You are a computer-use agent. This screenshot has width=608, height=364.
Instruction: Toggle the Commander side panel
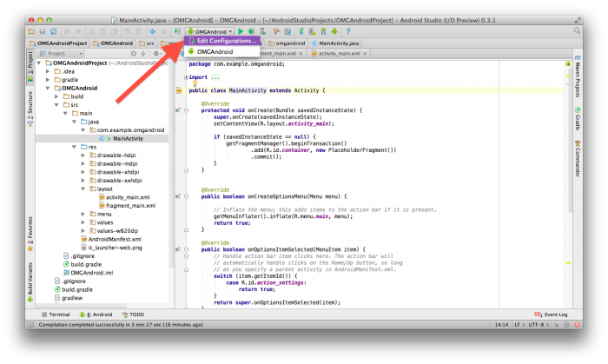point(578,159)
